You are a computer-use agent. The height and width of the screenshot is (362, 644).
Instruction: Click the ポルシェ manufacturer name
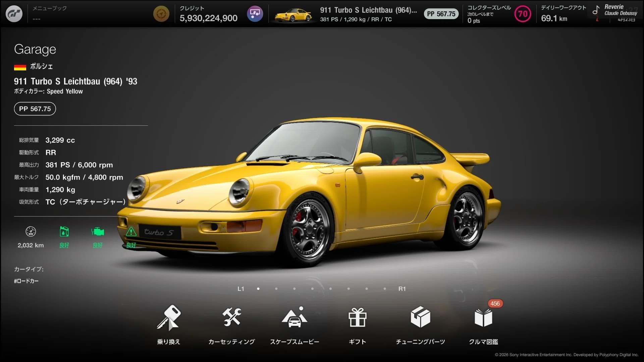point(42,66)
